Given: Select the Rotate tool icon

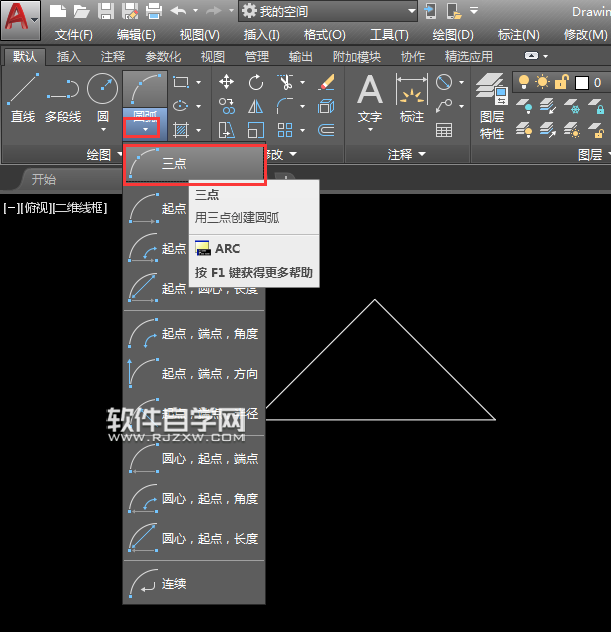Looking at the screenshot, I should click(256, 82).
